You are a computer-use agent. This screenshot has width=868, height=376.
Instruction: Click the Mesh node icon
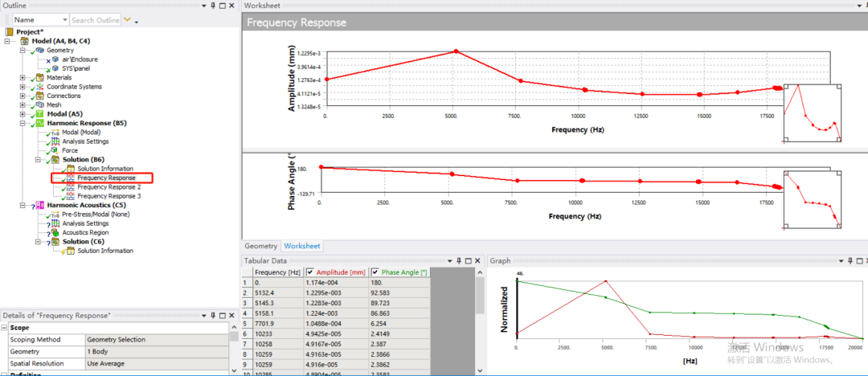tap(40, 104)
